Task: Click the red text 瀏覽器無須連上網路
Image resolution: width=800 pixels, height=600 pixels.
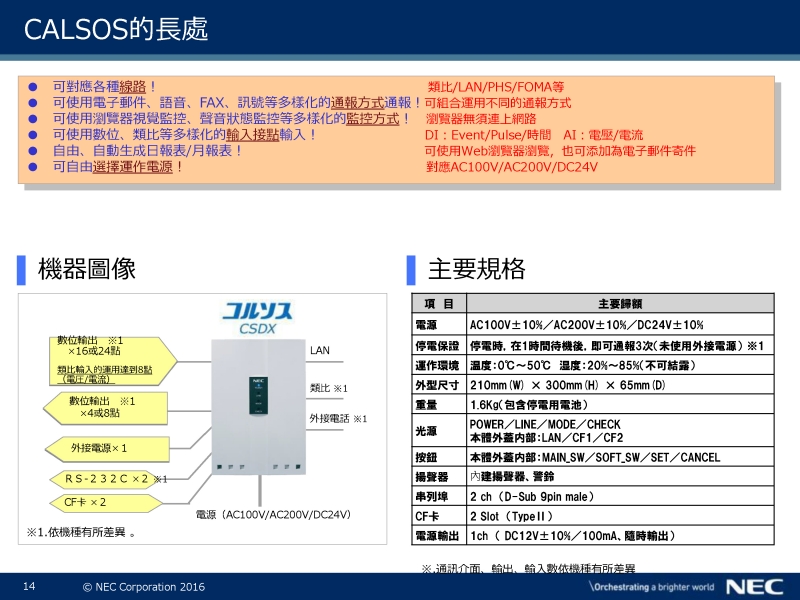Action: click(481, 119)
